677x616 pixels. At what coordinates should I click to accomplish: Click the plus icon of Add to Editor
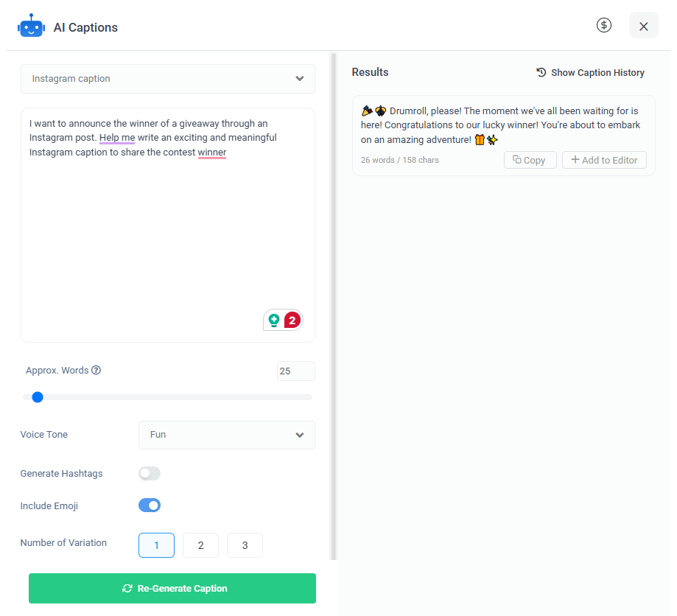click(575, 160)
